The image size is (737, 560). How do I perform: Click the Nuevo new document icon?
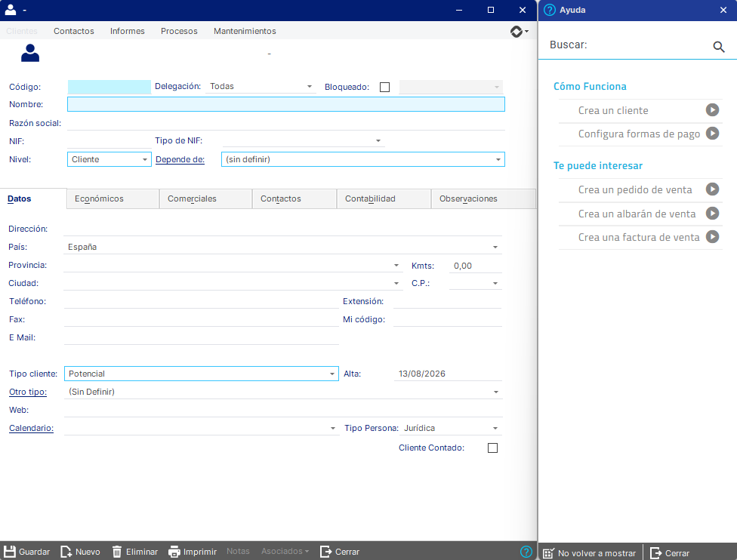[66, 552]
